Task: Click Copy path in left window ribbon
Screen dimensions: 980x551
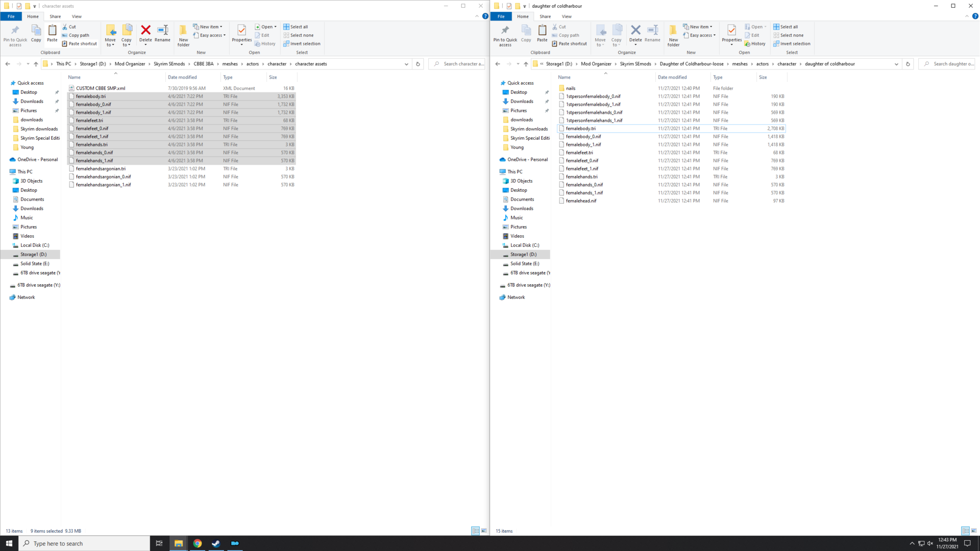Action: tap(76, 35)
